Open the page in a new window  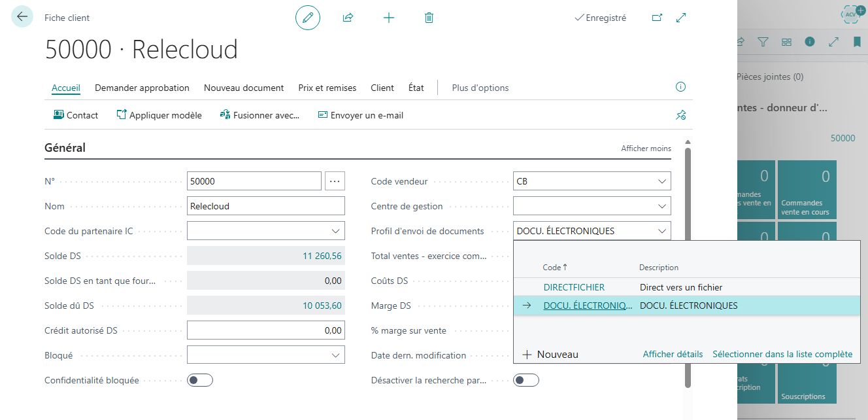[x=657, y=18]
